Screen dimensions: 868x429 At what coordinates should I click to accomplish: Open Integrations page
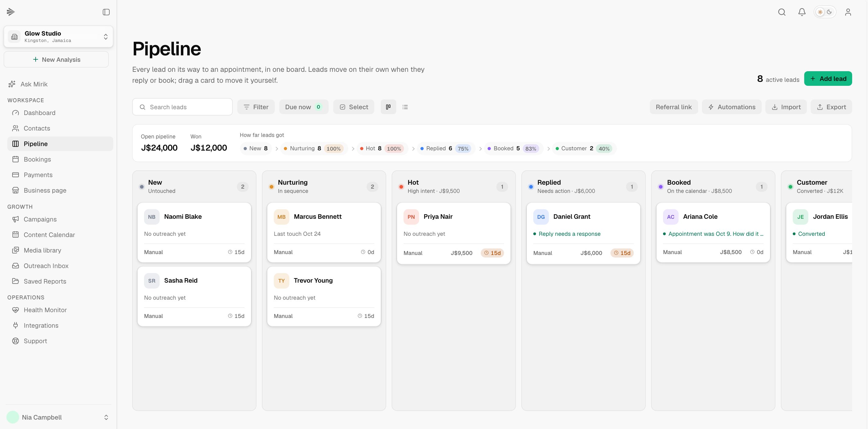[x=60, y=325]
